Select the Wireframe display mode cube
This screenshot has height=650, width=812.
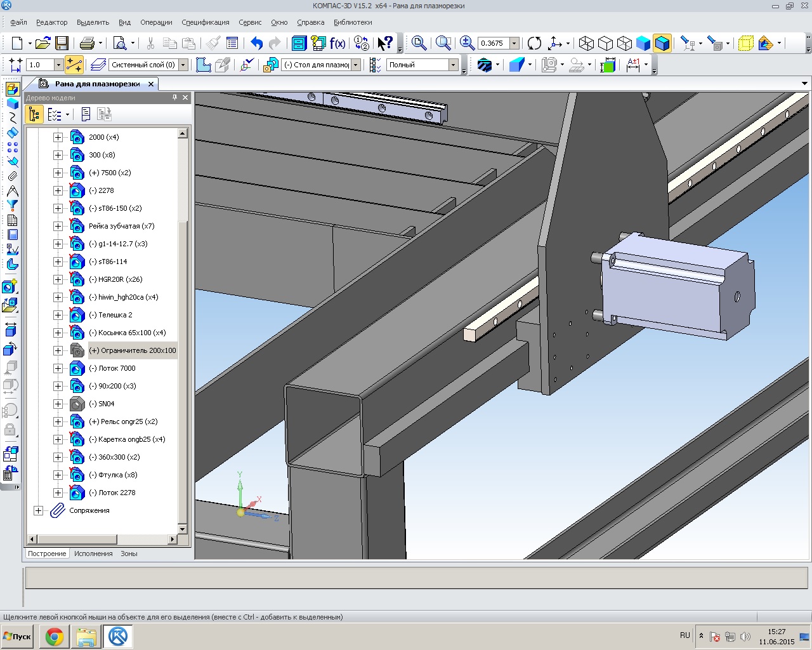tap(586, 43)
